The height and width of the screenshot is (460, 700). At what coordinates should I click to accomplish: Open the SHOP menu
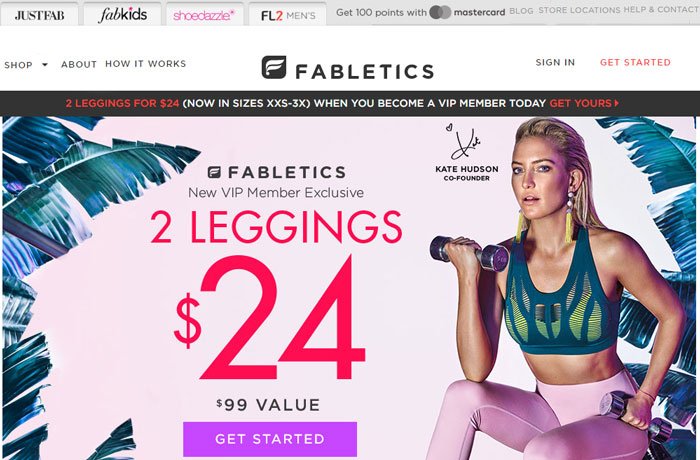[x=18, y=65]
